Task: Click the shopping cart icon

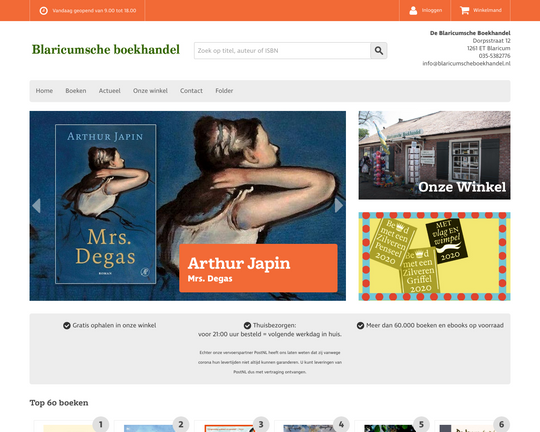Action: tap(464, 10)
